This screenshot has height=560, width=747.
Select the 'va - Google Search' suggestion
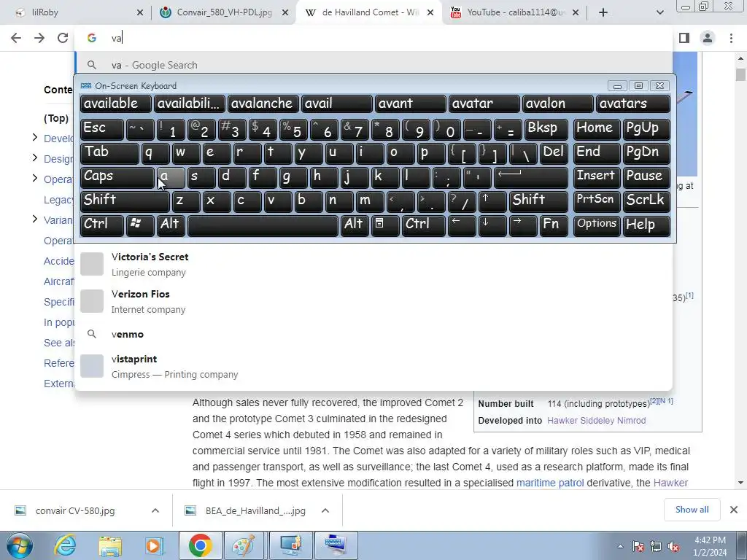pos(374,65)
